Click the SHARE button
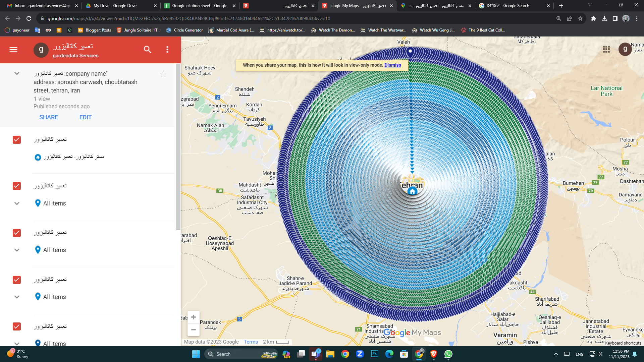The height and width of the screenshot is (362, 644). [x=49, y=117]
